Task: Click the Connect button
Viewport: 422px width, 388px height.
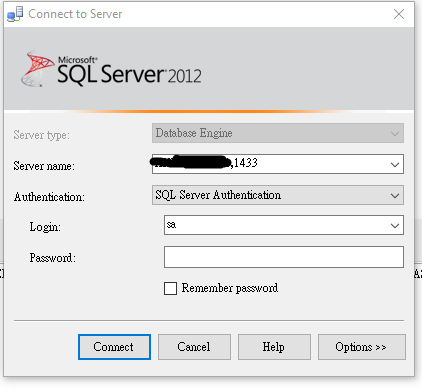Action: tap(114, 347)
